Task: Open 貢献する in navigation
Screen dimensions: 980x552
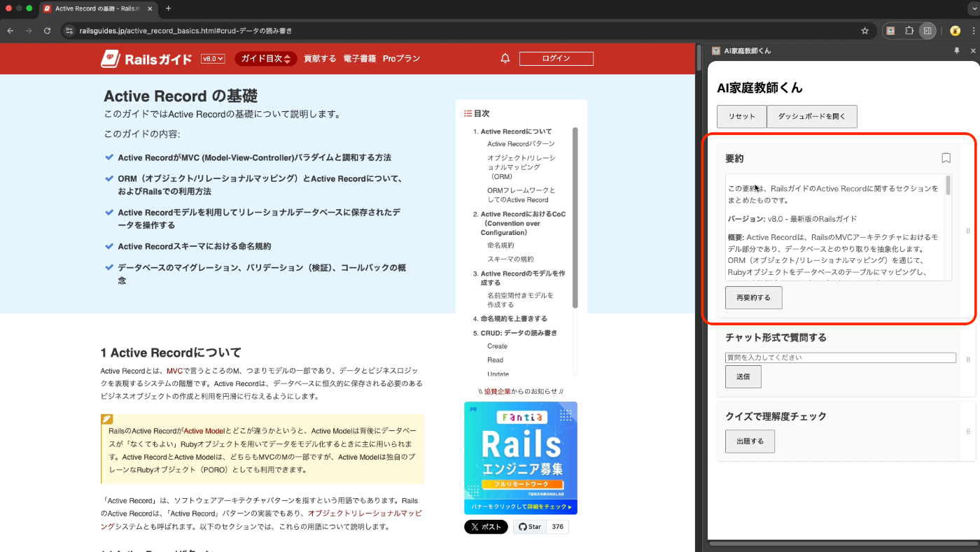Action: tap(320, 59)
